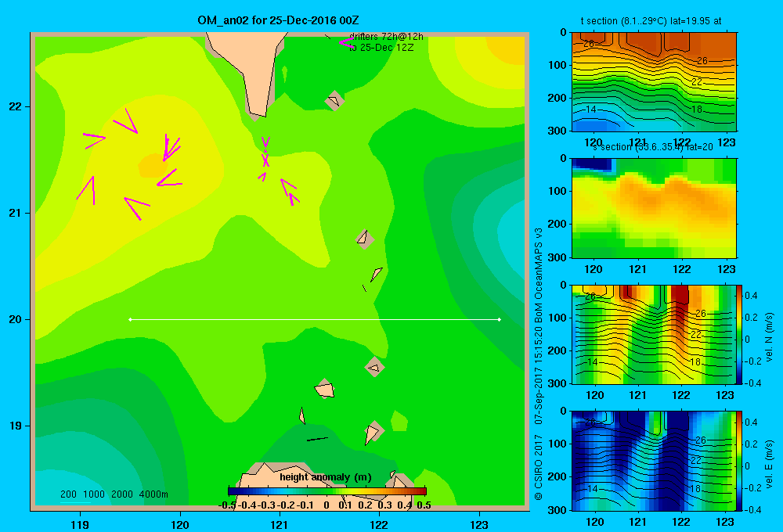The height and width of the screenshot is (532, 783).
Task: Click the 0.4 tick on vel. N scale
Action: (x=751, y=296)
